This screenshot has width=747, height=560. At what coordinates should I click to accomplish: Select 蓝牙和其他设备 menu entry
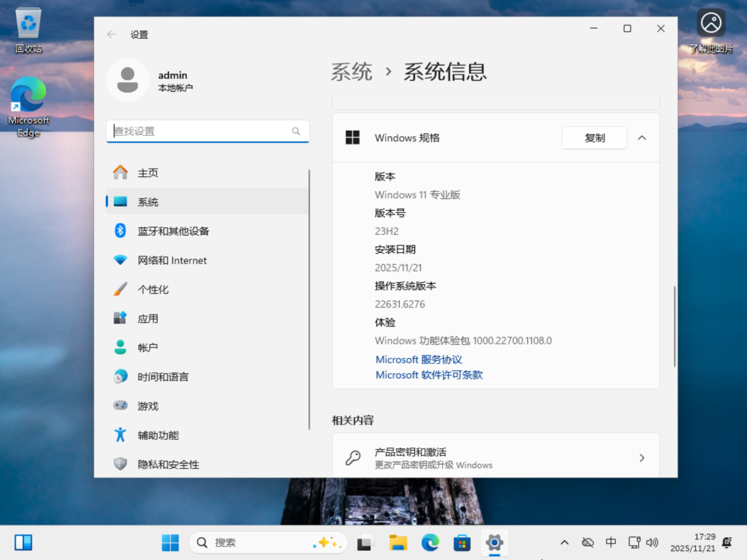point(207,231)
